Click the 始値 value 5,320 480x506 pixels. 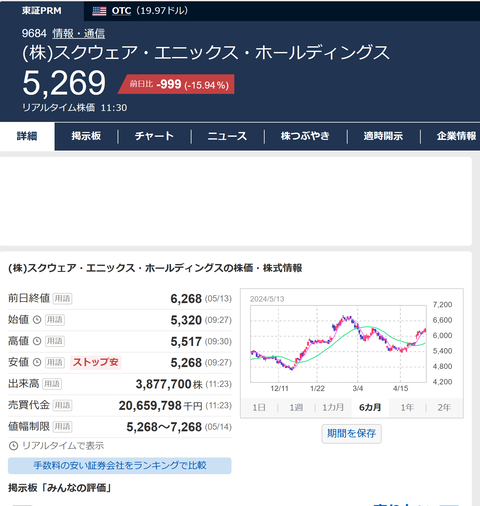[186, 320]
